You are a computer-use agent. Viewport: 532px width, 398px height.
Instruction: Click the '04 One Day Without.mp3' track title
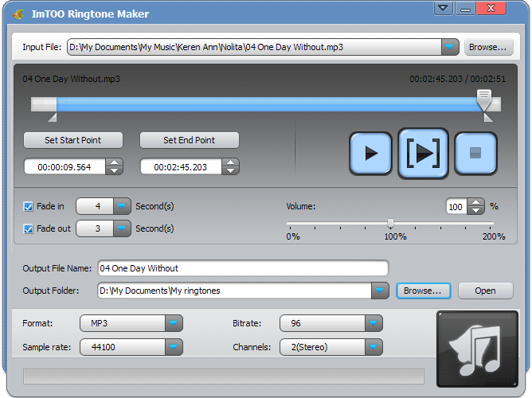click(71, 79)
